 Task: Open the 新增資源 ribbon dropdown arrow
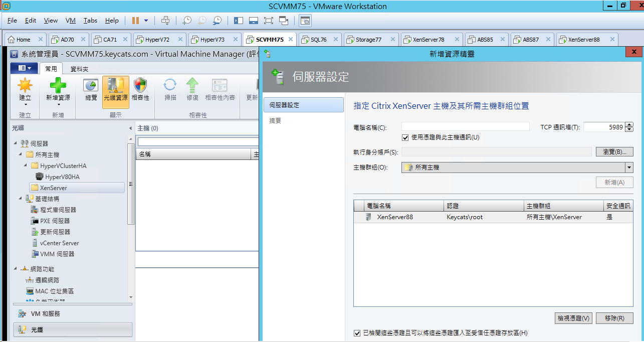tap(58, 105)
